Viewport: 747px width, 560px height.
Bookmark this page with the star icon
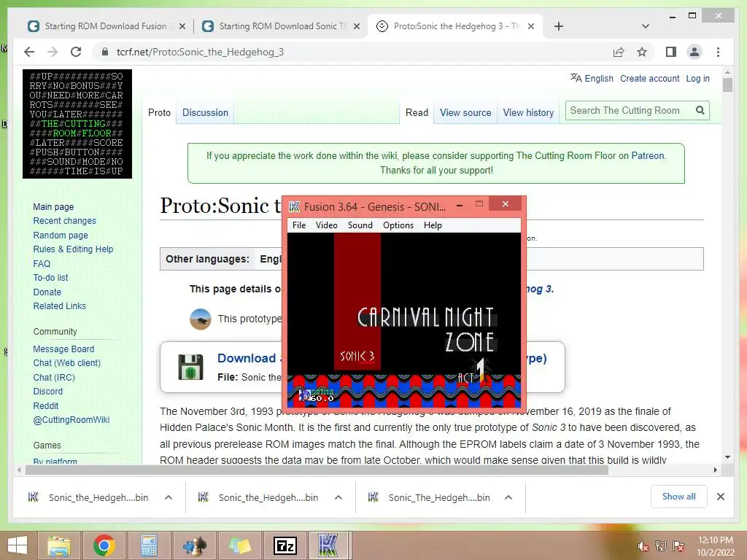point(642,52)
